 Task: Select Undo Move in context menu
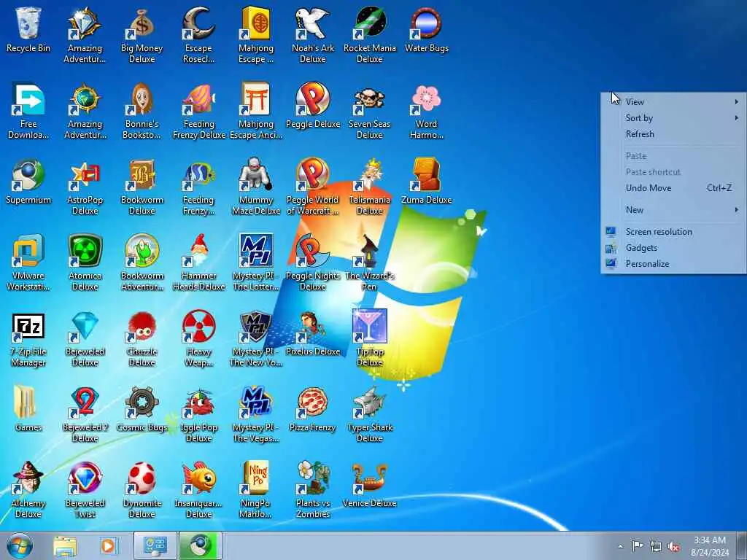[x=673, y=188]
